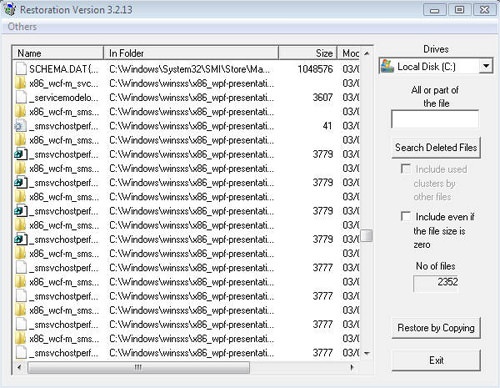
Task: Click the vertical scrollbar thumb
Action: pos(367,235)
